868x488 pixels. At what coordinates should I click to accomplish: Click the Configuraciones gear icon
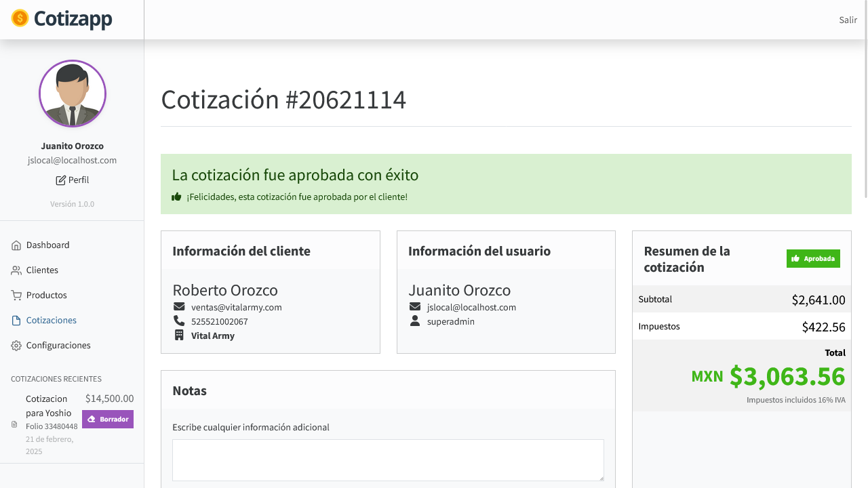click(16, 346)
